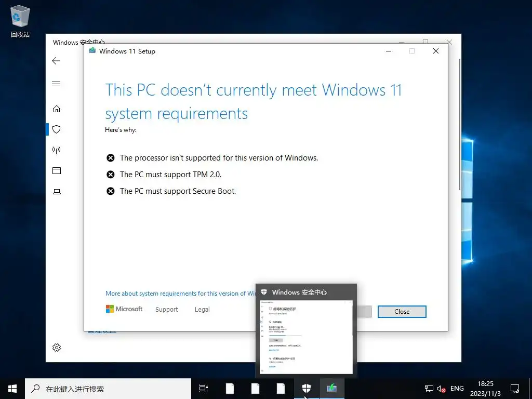The width and height of the screenshot is (532, 399).
Task: Open system requirements link in Setup dialog
Action: coord(180,294)
